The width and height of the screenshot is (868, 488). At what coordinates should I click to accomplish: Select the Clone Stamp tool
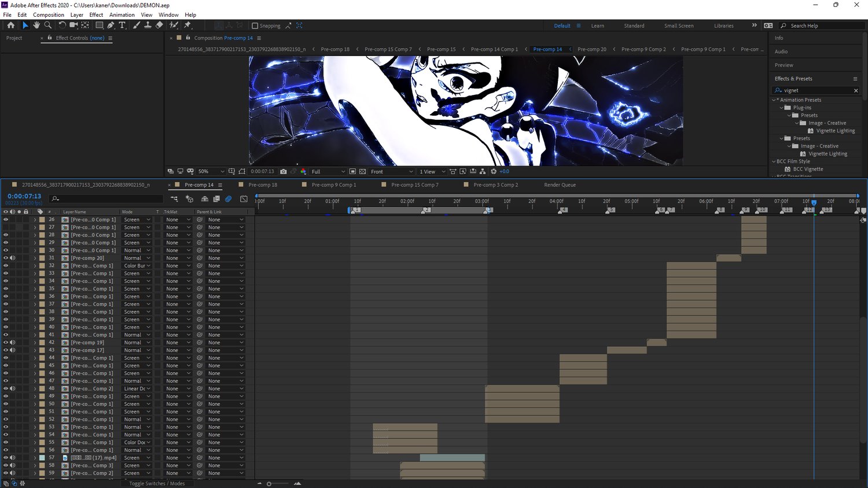coord(148,25)
